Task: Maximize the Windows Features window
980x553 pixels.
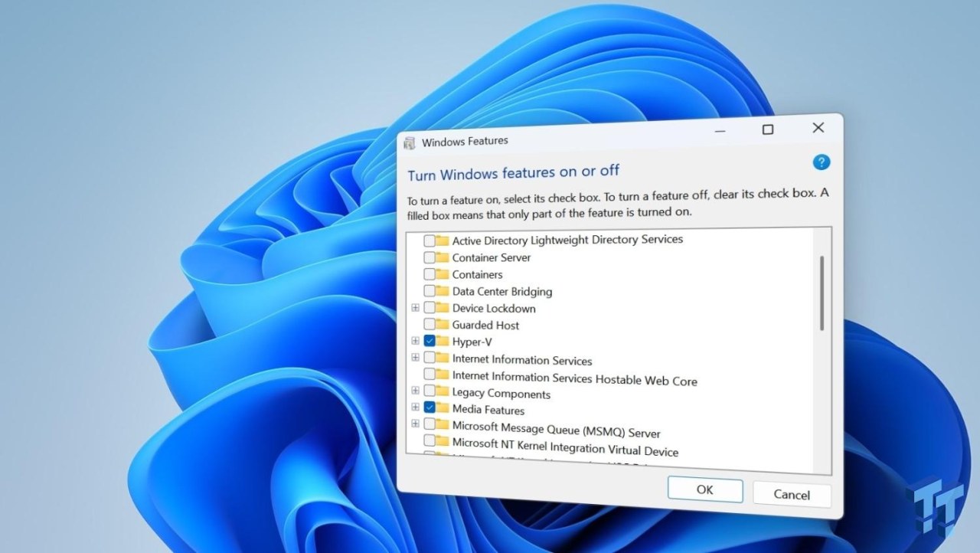Action: [767, 129]
